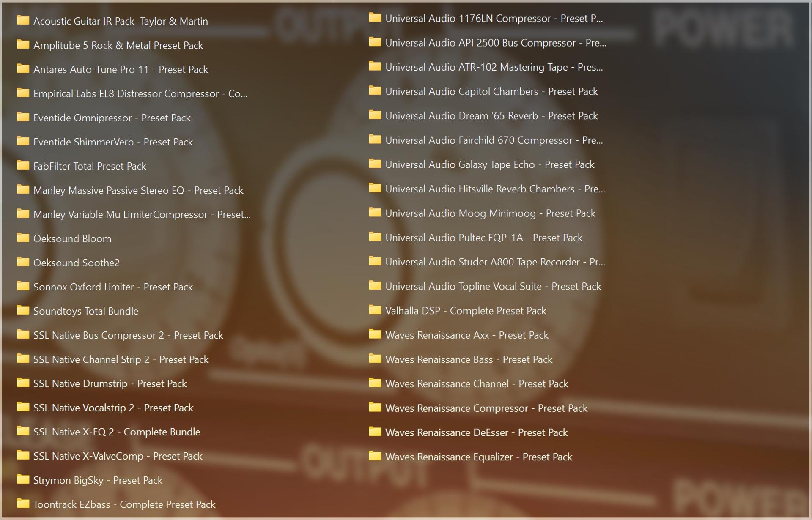Select Waves Renaissance DeEsser folder icon
The image size is (812, 520).
[x=375, y=431]
